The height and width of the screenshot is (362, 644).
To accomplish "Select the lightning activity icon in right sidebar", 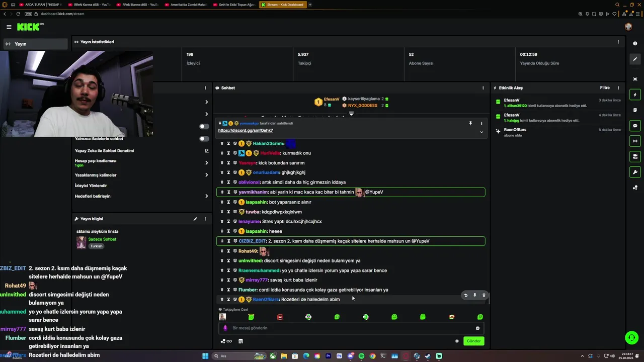I will tap(635, 95).
